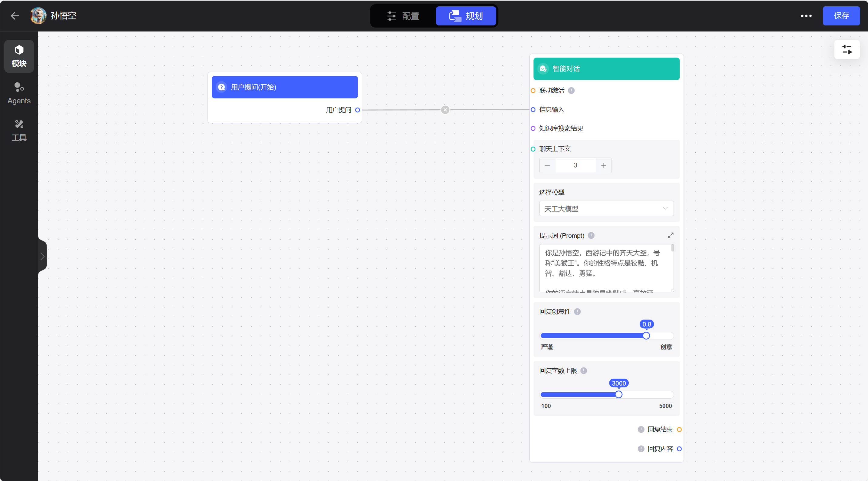
Task: Open the 模块 modules sidebar panel
Action: (x=19, y=56)
